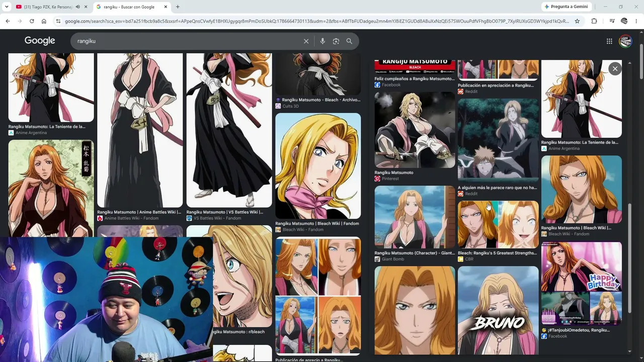The height and width of the screenshot is (362, 644).
Task: Open a new browser tab
Action: [x=178, y=7]
